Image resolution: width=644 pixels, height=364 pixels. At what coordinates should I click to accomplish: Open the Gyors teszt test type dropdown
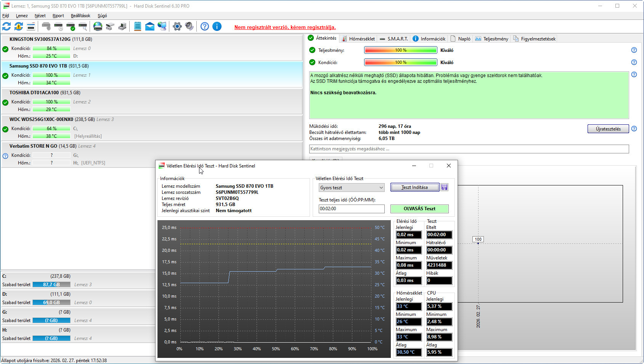[x=352, y=187]
